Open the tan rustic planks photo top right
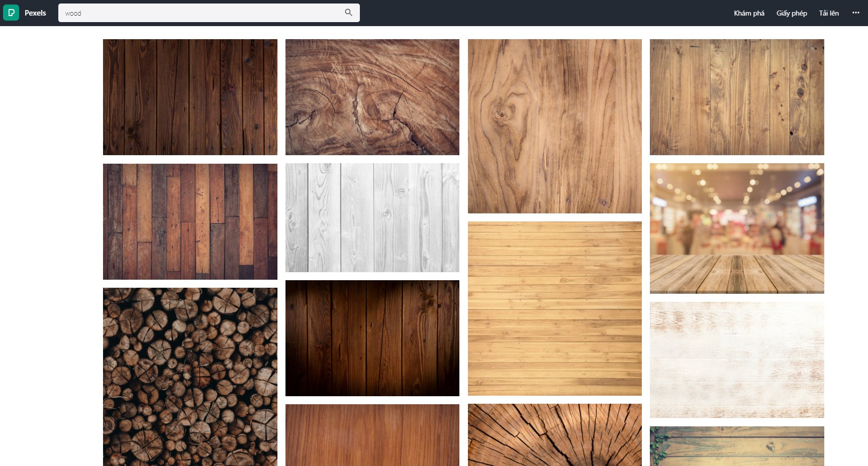Image resolution: width=868 pixels, height=466 pixels. click(x=737, y=97)
